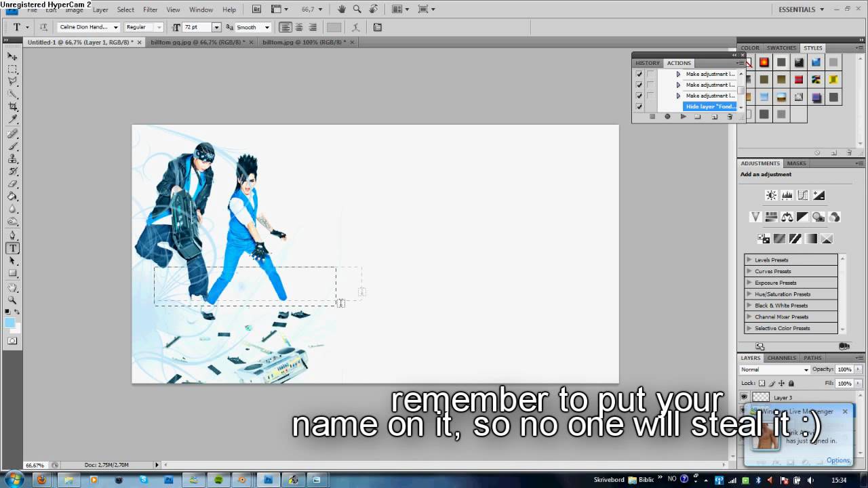Open the font family dropdown
Viewport: 868px width, 488px height.
pos(116,28)
